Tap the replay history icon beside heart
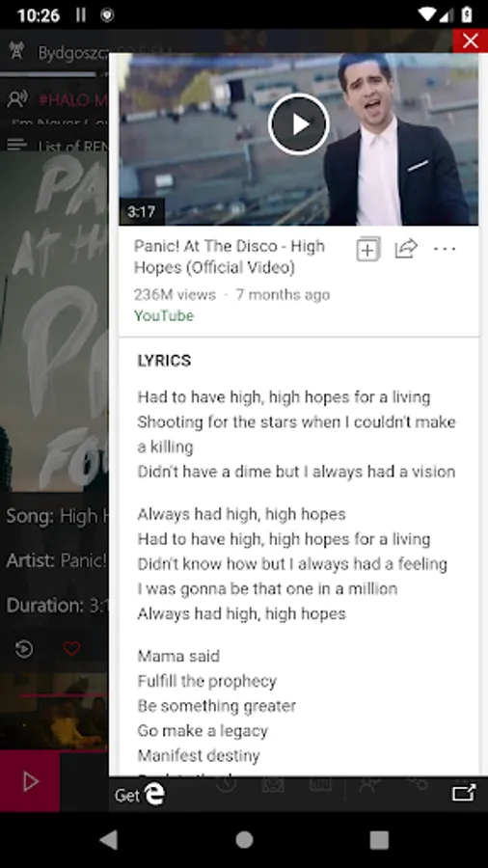 tap(24, 648)
